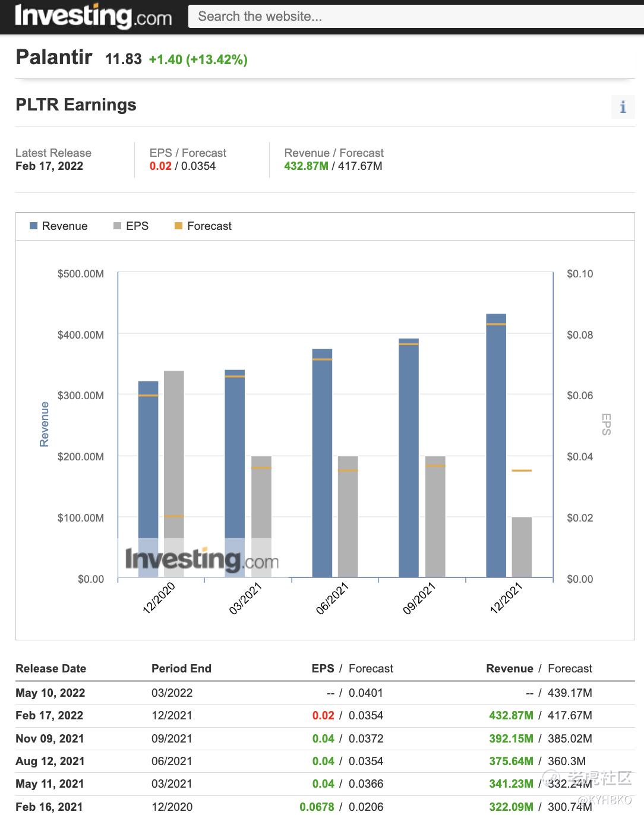Click the Feb 17, 2022 table row date
The image size is (644, 815).
coord(49,715)
